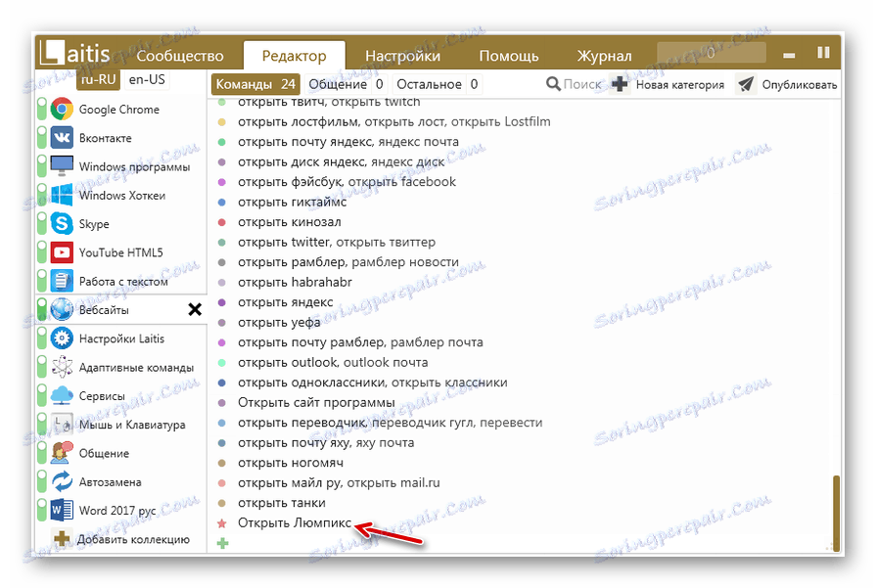The width and height of the screenshot is (876, 588).
Task: Click the Настройки Laitis gear icon
Action: tap(62, 339)
